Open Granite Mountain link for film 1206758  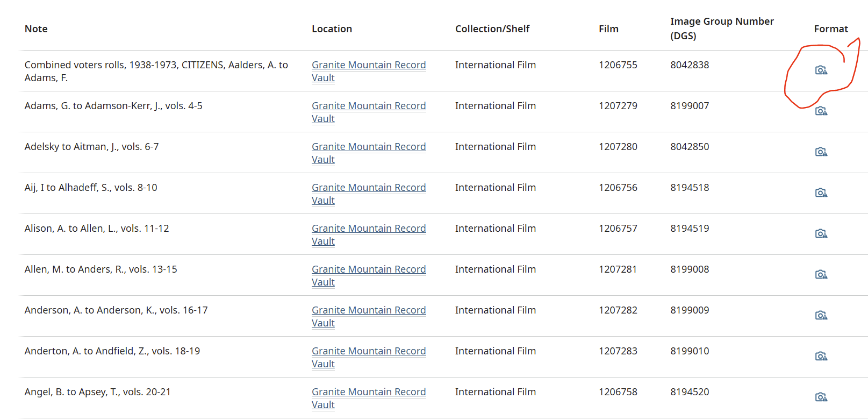click(x=368, y=392)
